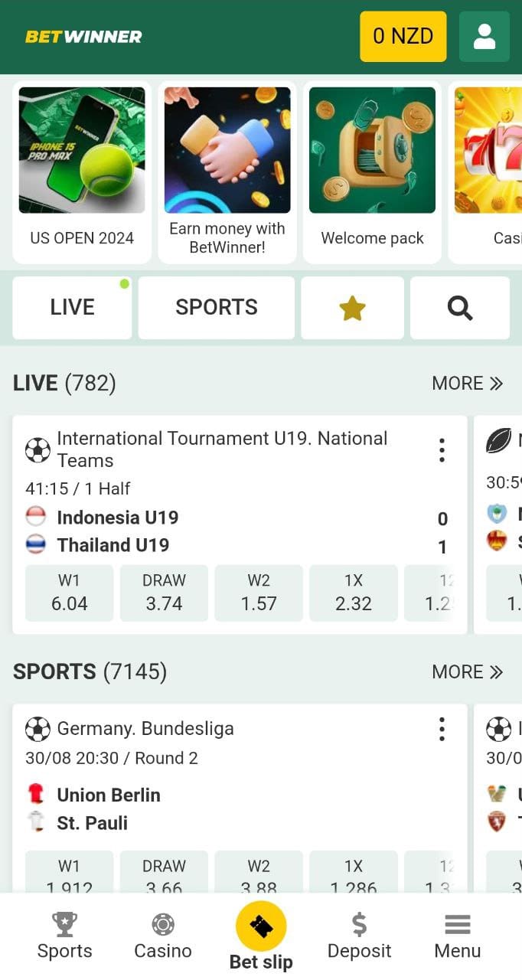Switch to the LIVE tab
Image resolution: width=522 pixels, height=980 pixels.
pyautogui.click(x=72, y=308)
